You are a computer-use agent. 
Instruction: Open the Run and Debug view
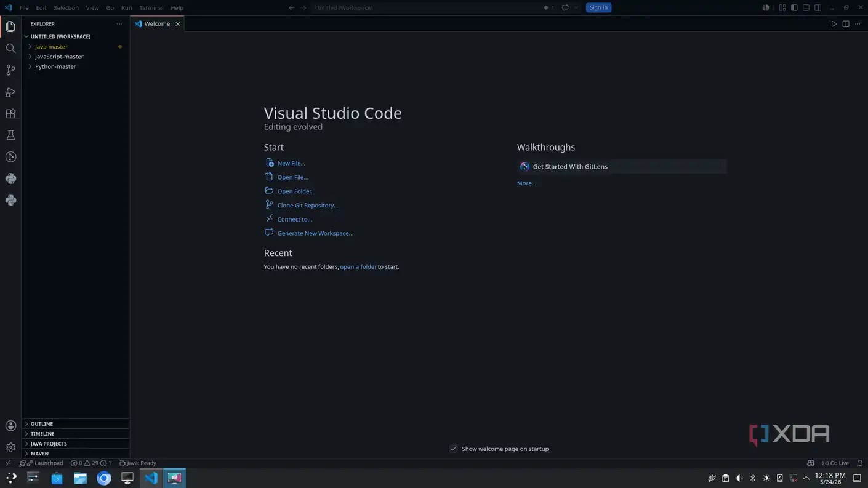click(x=10, y=92)
